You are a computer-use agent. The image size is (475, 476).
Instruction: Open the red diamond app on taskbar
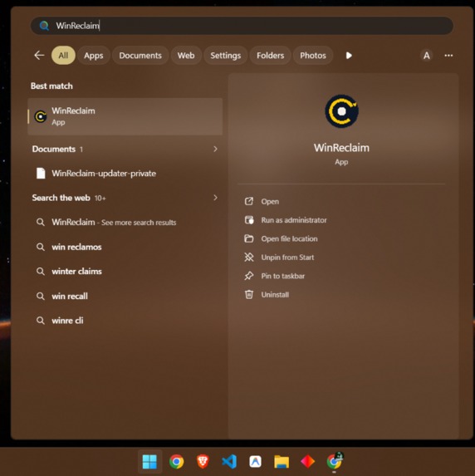click(x=308, y=462)
